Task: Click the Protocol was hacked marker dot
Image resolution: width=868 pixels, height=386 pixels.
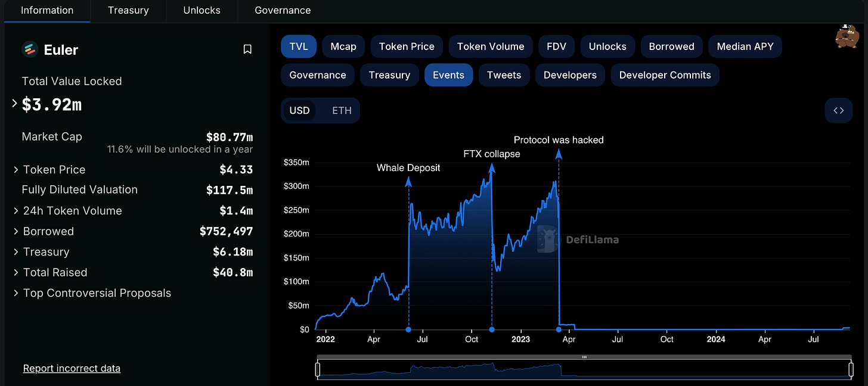Action: [559, 329]
